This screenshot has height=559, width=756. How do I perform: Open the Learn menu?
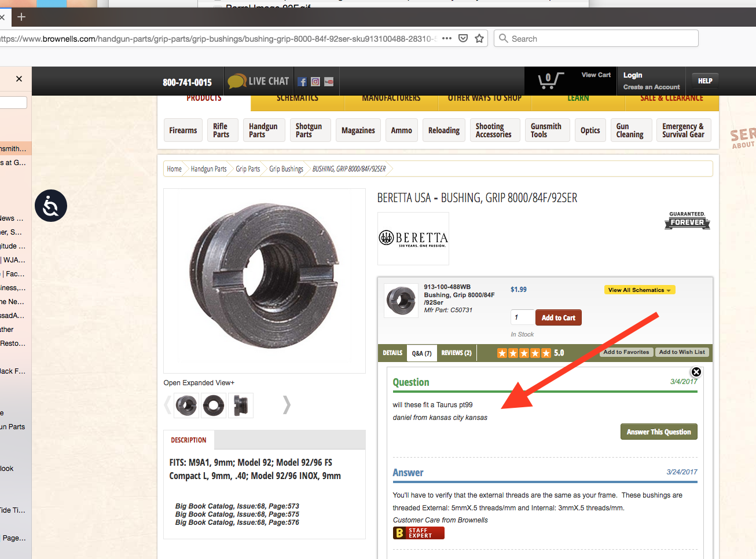578,98
